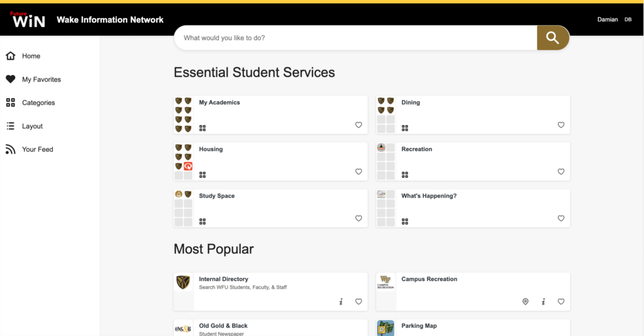This screenshot has width=644, height=336.
Task: Click the WFU shield logo on Internal Directory
Action: tap(183, 283)
